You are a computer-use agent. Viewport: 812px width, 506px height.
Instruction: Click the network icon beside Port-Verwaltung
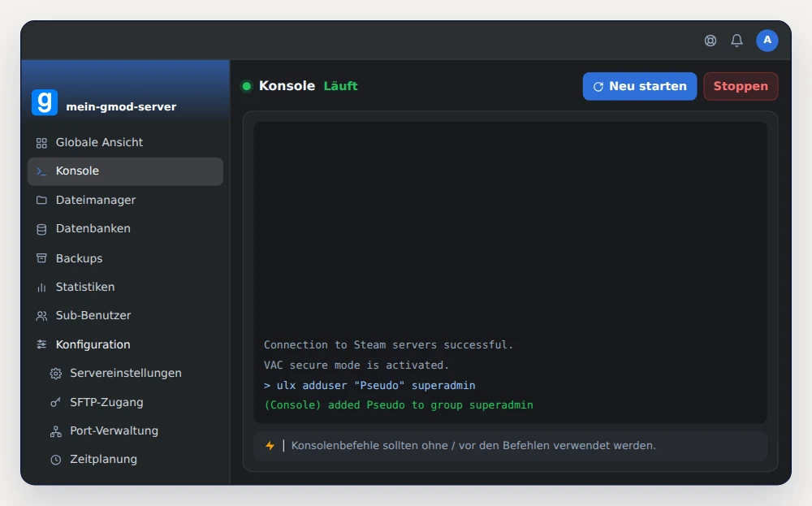pos(55,431)
